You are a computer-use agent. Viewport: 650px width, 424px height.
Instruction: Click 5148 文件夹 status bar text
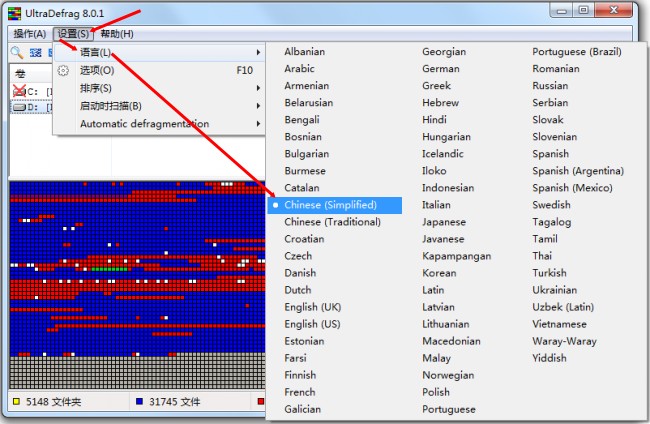pos(53,402)
